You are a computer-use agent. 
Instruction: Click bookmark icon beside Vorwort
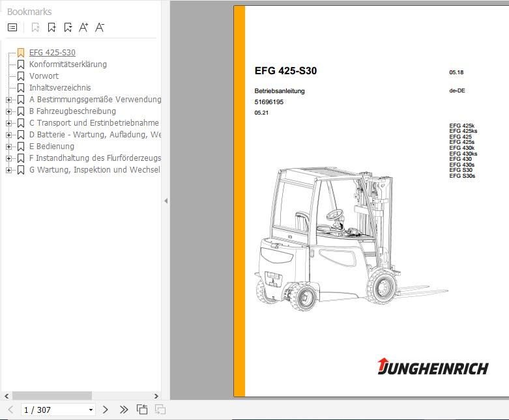pos(21,76)
